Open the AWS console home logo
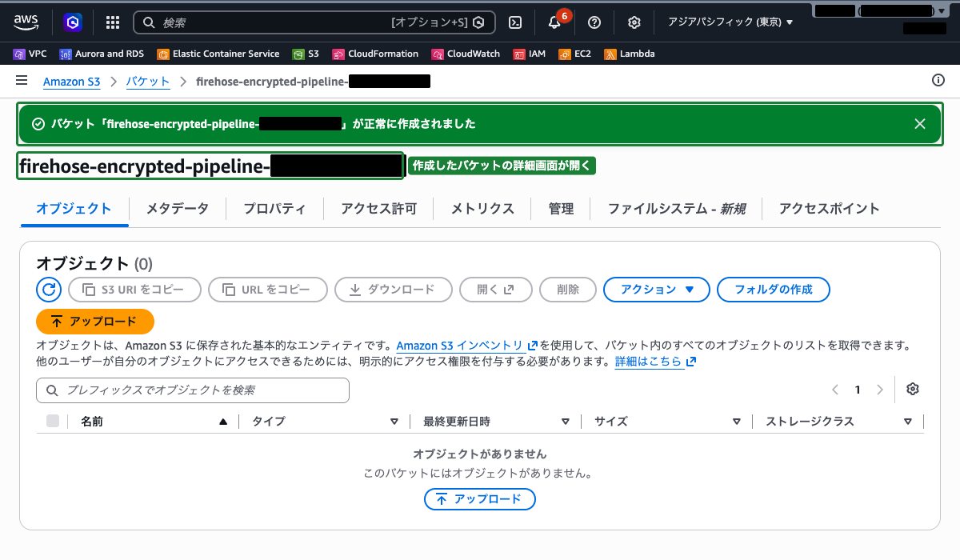 [x=26, y=22]
